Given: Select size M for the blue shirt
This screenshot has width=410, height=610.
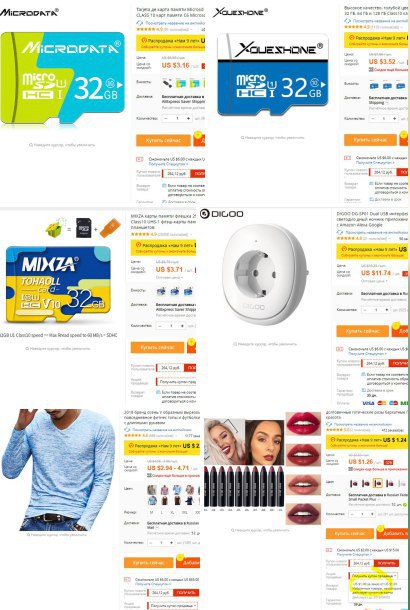Looking at the screenshot, I should [x=152, y=513].
